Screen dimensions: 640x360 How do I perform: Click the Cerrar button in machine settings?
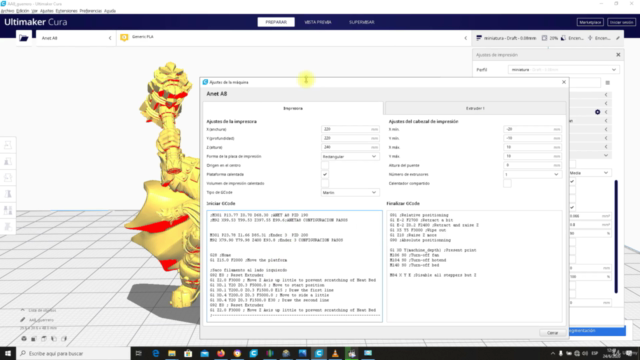point(552,333)
